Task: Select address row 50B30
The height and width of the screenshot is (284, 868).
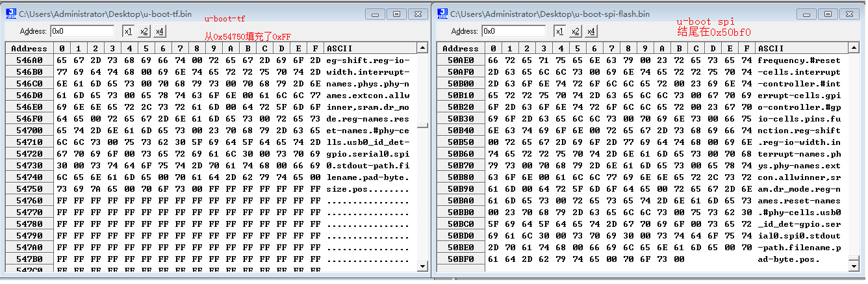Action: pyautogui.click(x=461, y=118)
